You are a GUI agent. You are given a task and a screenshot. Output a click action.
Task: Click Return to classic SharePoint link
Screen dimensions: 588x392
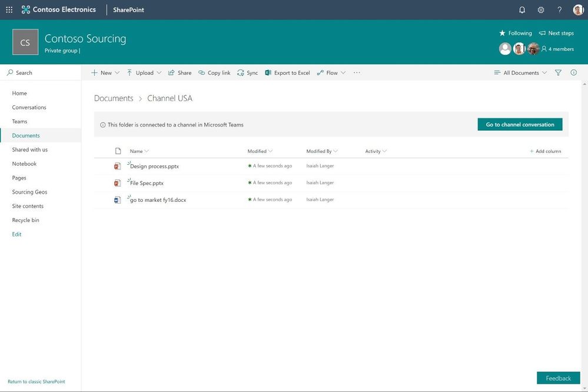pos(36,381)
